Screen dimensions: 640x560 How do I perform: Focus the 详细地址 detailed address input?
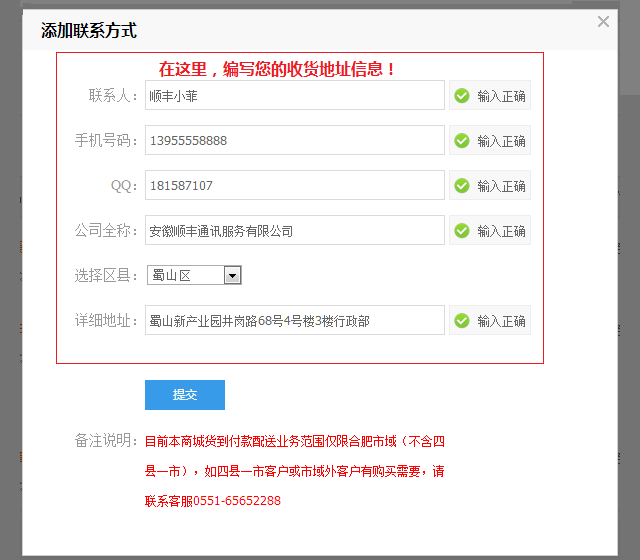294,321
